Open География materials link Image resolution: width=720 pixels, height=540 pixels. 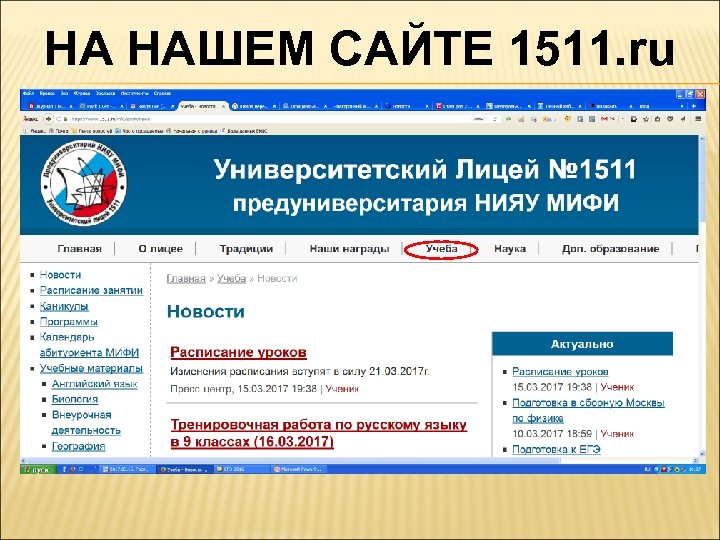tap(79, 446)
